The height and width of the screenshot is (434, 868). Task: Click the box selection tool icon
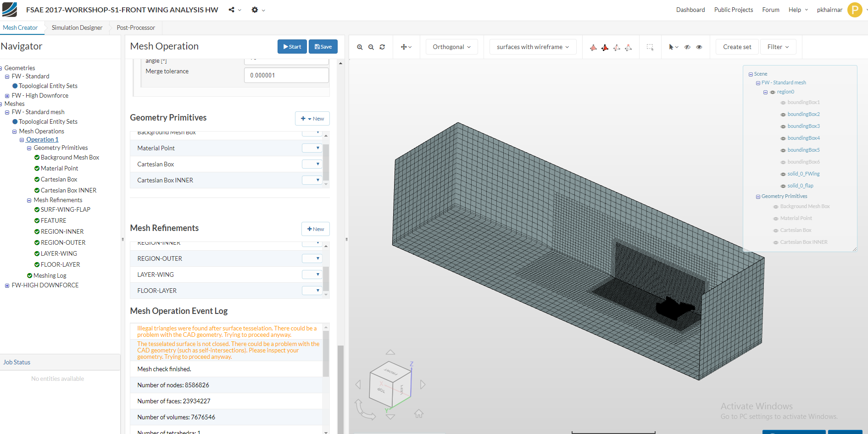coord(650,47)
